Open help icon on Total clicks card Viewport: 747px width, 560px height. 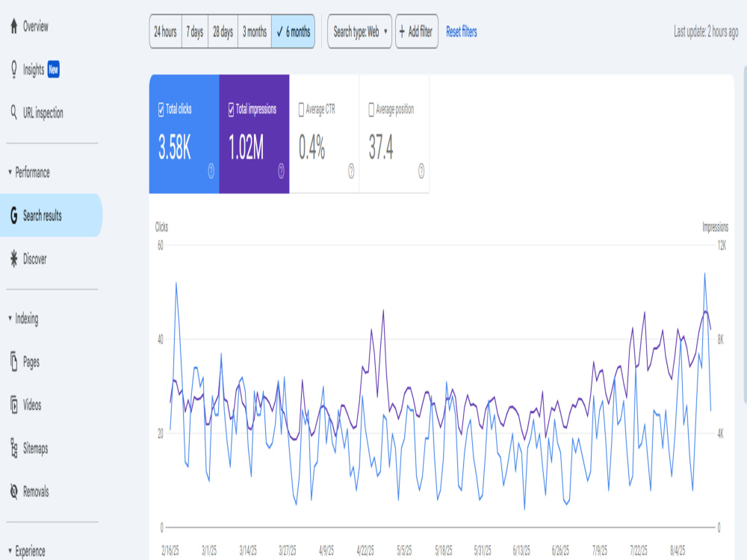tap(211, 171)
